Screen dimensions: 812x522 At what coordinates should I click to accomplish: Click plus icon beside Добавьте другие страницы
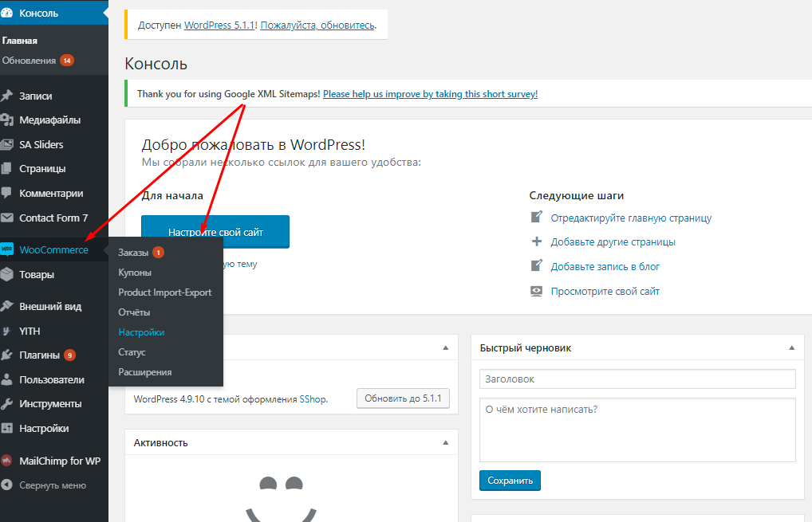pos(537,241)
